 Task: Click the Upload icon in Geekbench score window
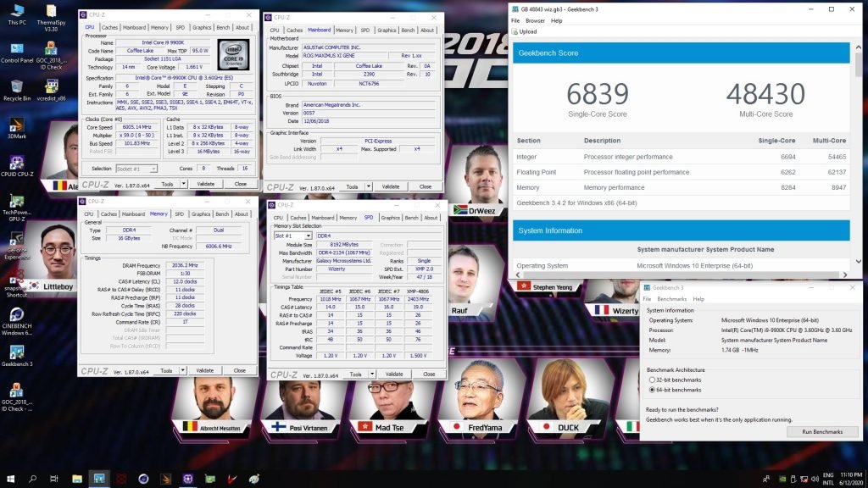tap(515, 31)
